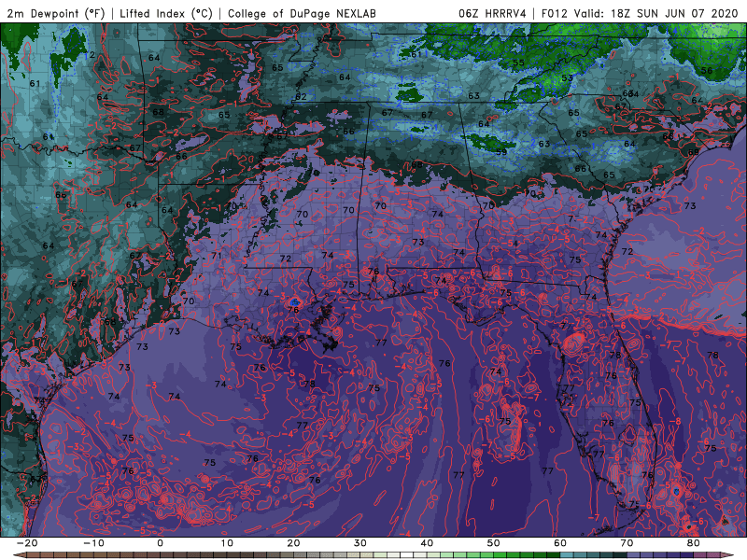Click the -10 label on the color scale
747x560 pixels.
click(93, 543)
